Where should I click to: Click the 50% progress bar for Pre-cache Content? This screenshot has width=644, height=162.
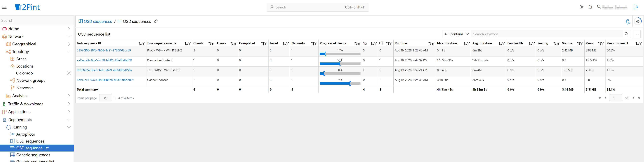340,63
